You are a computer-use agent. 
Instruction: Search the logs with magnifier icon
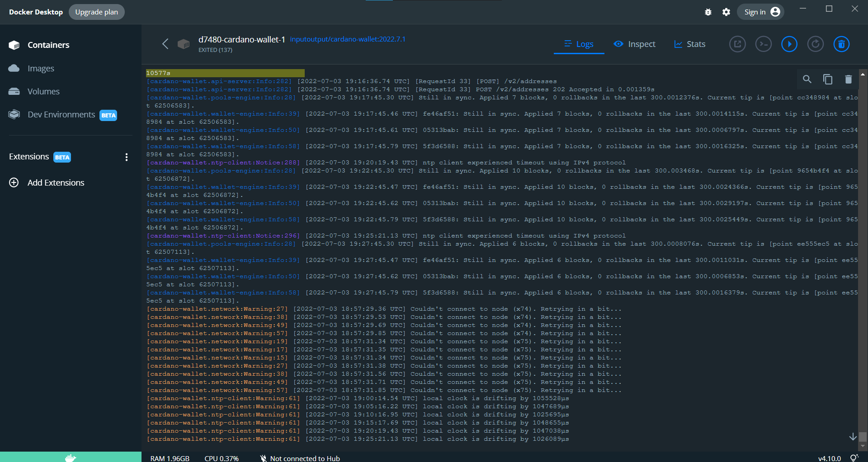click(x=807, y=79)
